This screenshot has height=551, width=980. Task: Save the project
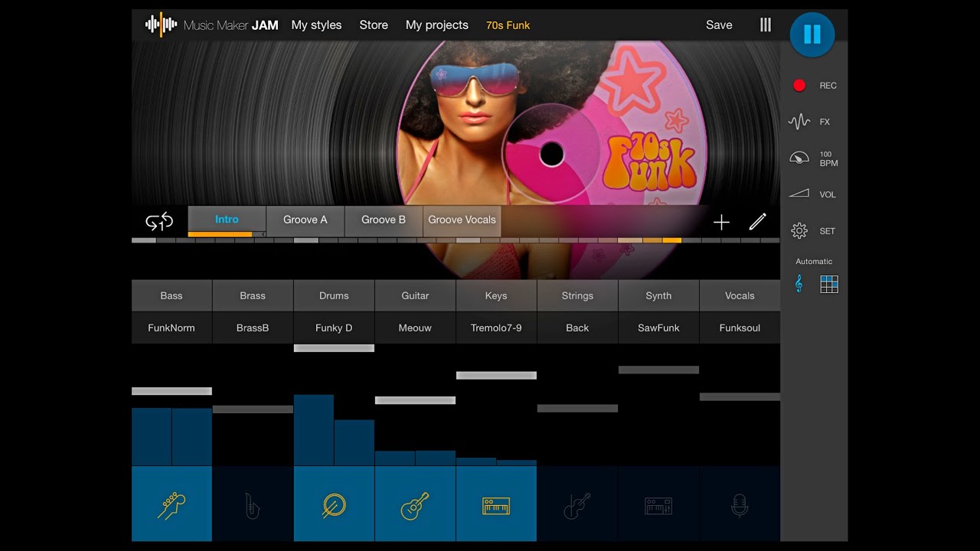pos(719,25)
